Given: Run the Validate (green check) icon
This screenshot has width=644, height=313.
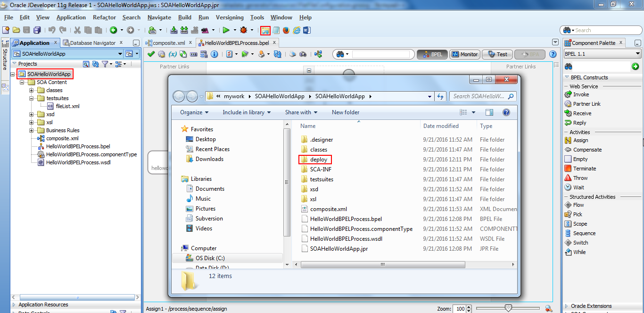Looking at the screenshot, I should 151,53.
